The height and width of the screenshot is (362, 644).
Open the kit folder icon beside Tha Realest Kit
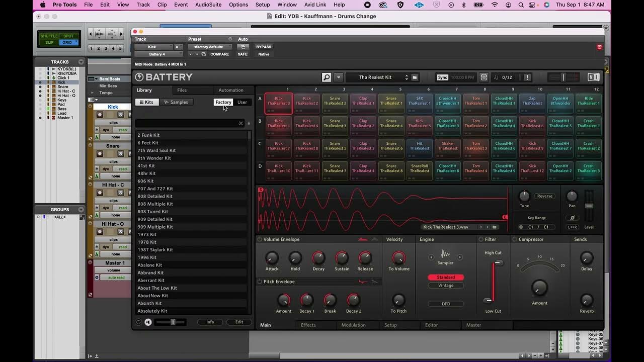tap(415, 77)
